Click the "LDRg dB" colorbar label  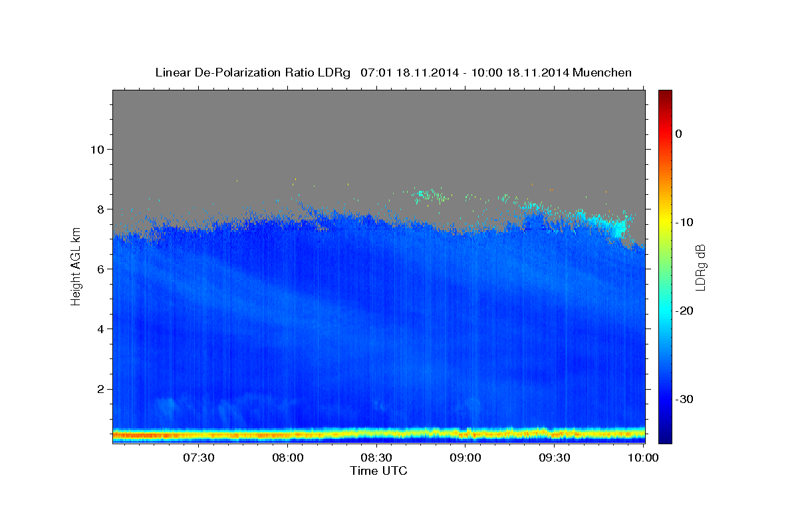[700, 267]
